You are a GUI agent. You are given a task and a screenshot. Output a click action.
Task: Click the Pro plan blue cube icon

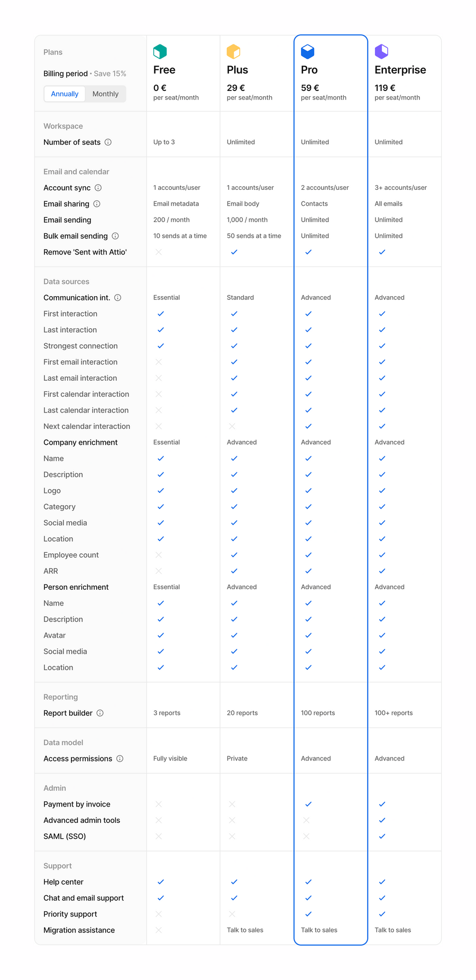click(x=308, y=51)
